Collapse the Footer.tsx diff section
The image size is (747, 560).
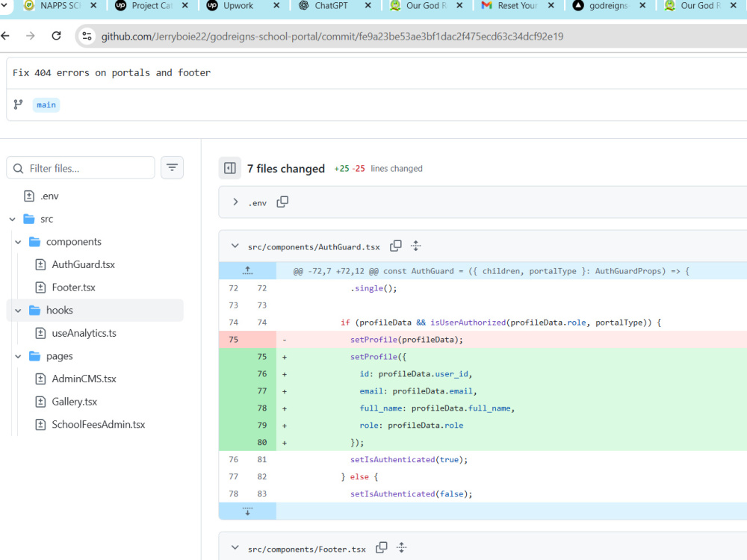pyautogui.click(x=235, y=547)
